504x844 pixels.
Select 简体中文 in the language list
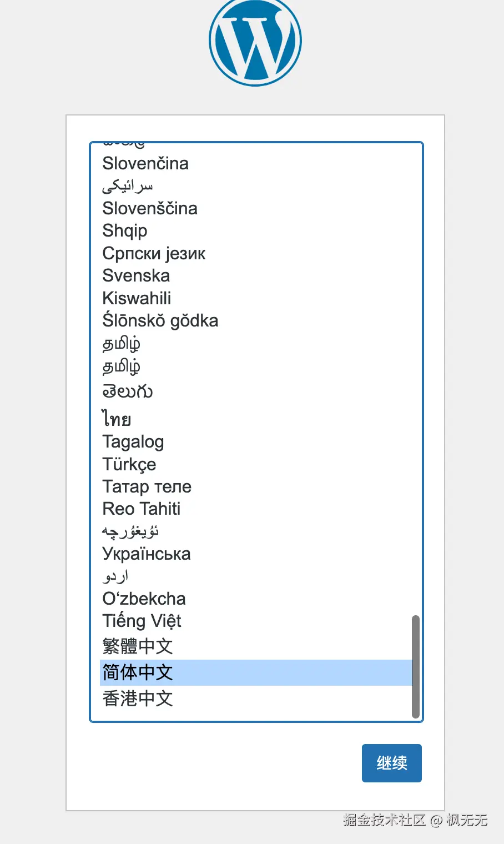coord(138,672)
